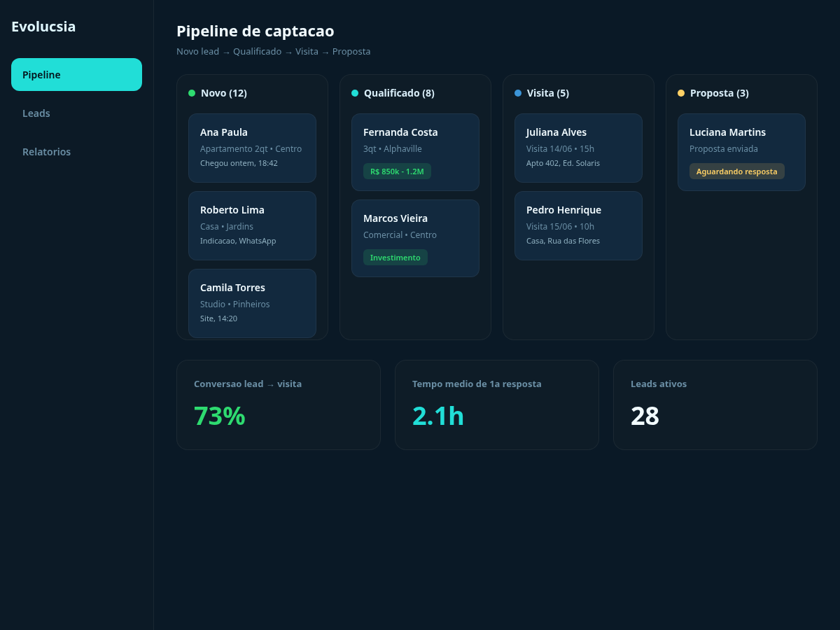Screen dimensions: 840x630
Task: Click the Site, 14:20 text
Action: (218, 318)
